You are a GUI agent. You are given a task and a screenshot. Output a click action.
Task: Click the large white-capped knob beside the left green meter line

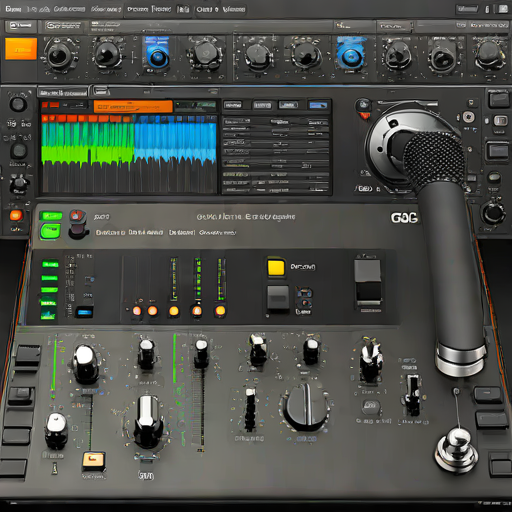coord(85,364)
